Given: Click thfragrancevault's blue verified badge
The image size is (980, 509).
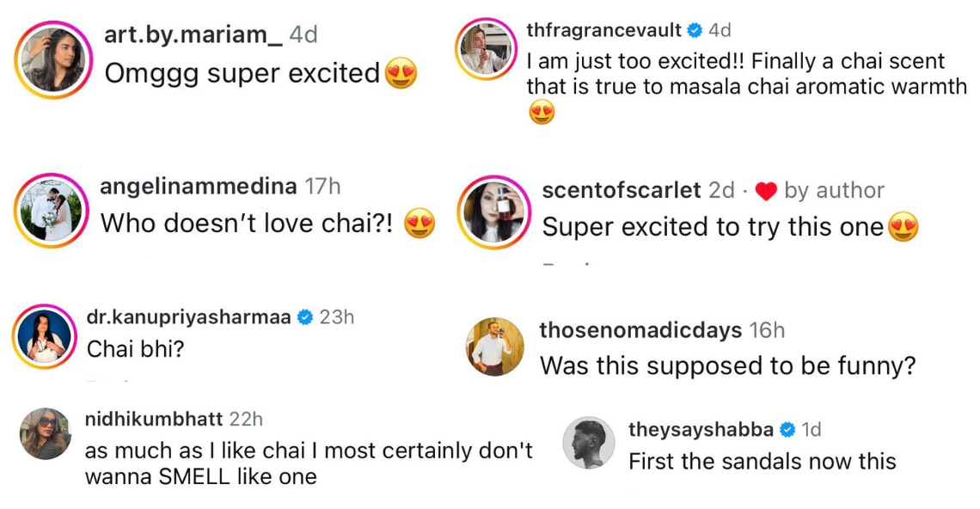Looking at the screenshot, I should pos(694,31).
